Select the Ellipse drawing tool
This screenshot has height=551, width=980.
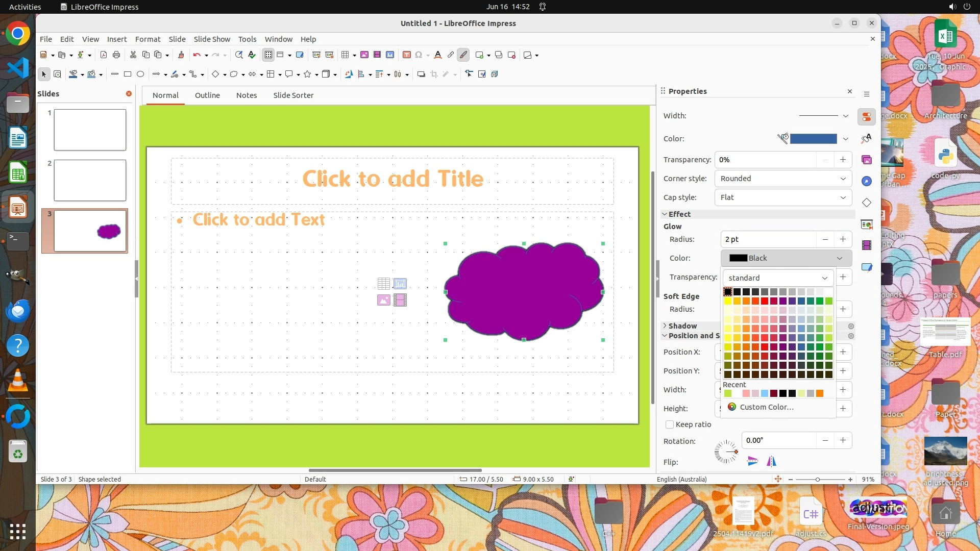tap(140, 74)
